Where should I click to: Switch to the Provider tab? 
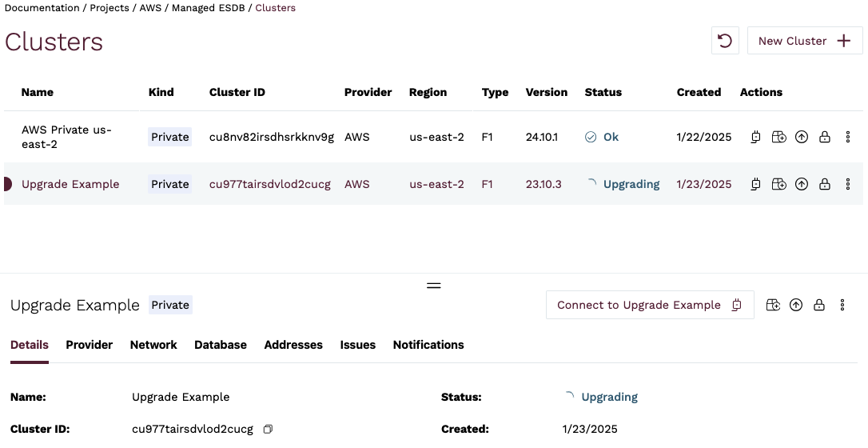click(89, 345)
